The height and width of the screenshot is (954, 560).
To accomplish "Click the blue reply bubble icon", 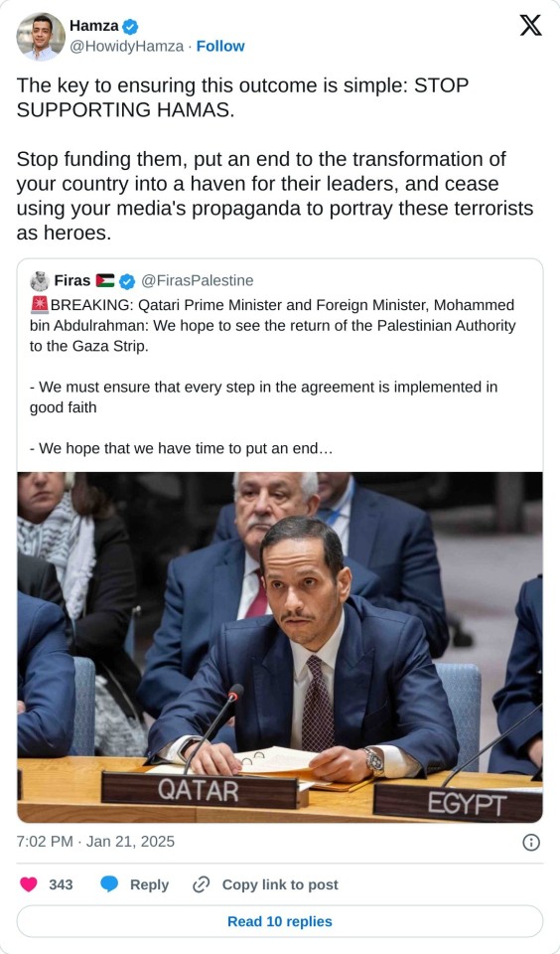I will [x=109, y=884].
